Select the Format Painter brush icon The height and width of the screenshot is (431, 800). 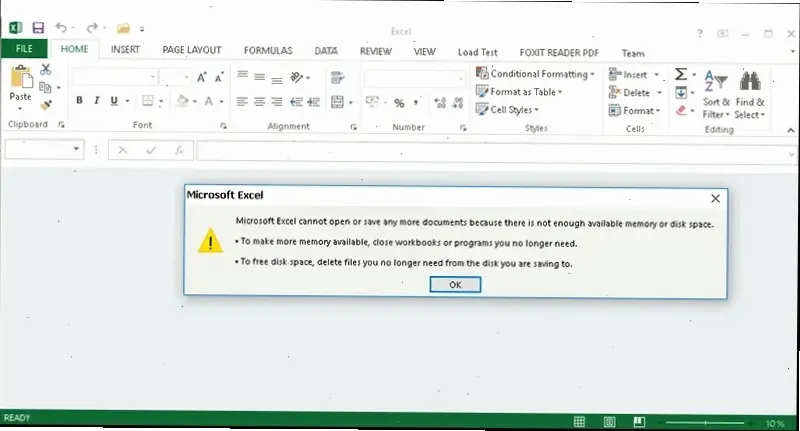[45, 105]
